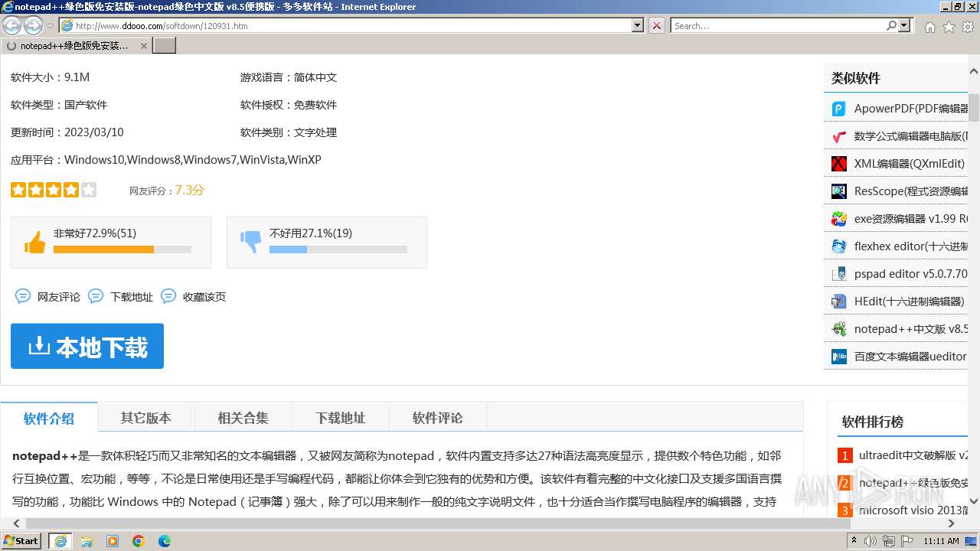Viewport: 980px width, 551px height.
Task: Stop loading the page with the X button
Action: click(657, 25)
